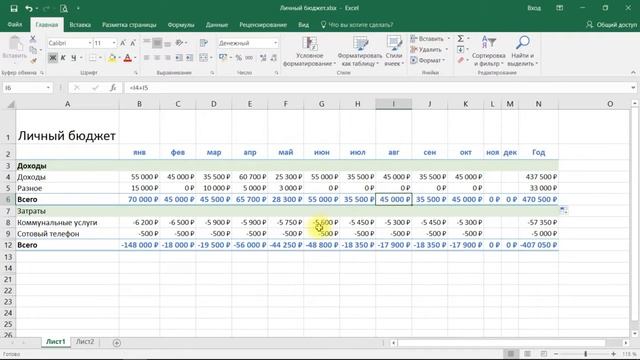The height and width of the screenshot is (360, 640).
Task: Switch to Page Layout view icon
Action: pos(527,354)
